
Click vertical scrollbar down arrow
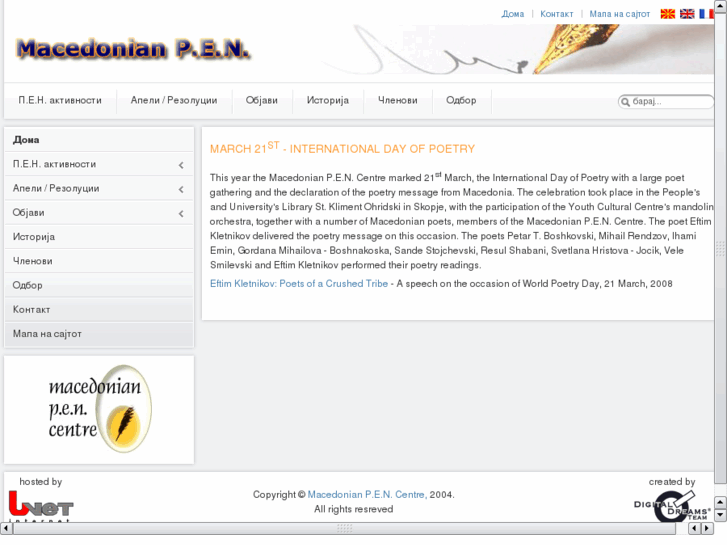pyautogui.click(x=720, y=514)
